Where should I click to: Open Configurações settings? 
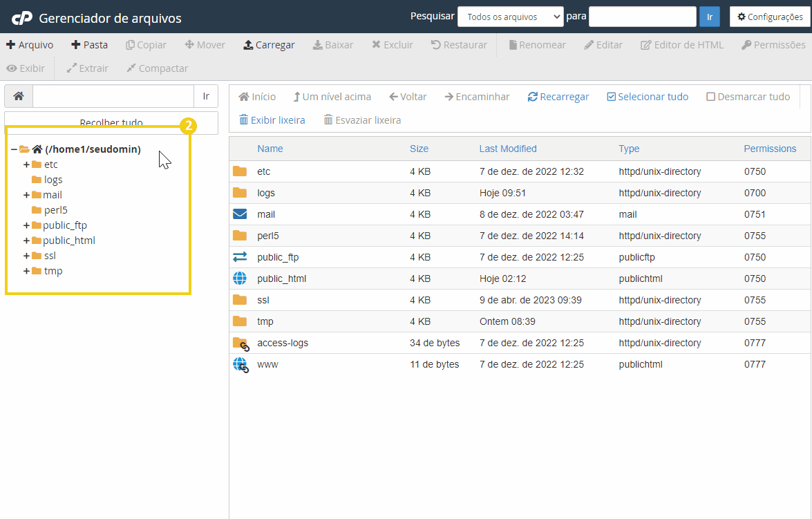770,17
